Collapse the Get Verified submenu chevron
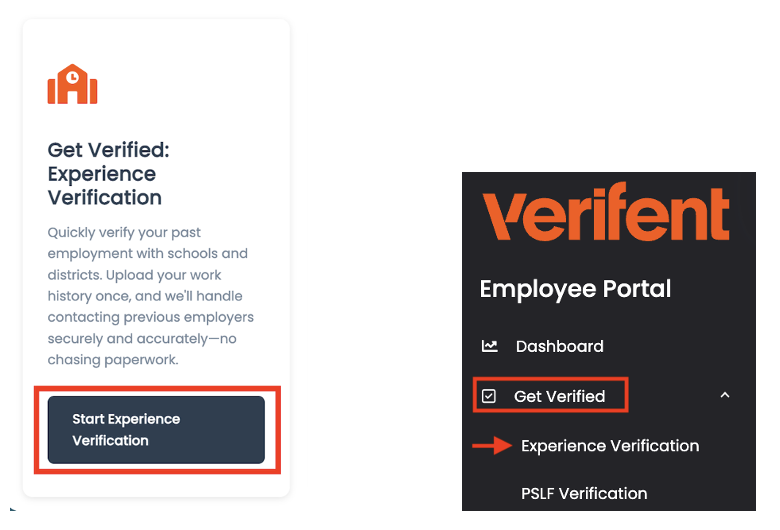The height and width of the screenshot is (530, 780). click(725, 396)
